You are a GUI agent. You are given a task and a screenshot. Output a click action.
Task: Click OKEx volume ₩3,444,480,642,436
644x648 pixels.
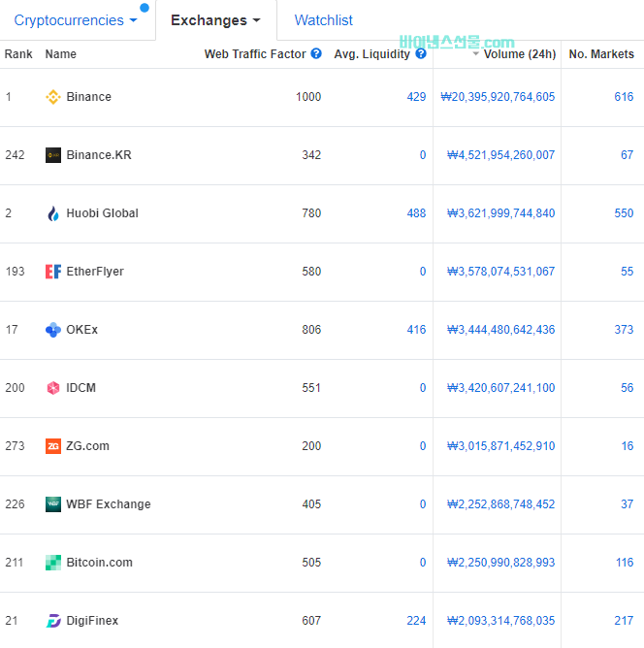click(501, 330)
